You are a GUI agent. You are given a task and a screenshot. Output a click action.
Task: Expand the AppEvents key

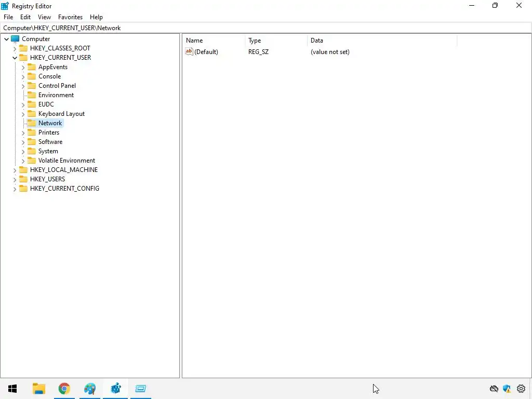coord(23,67)
